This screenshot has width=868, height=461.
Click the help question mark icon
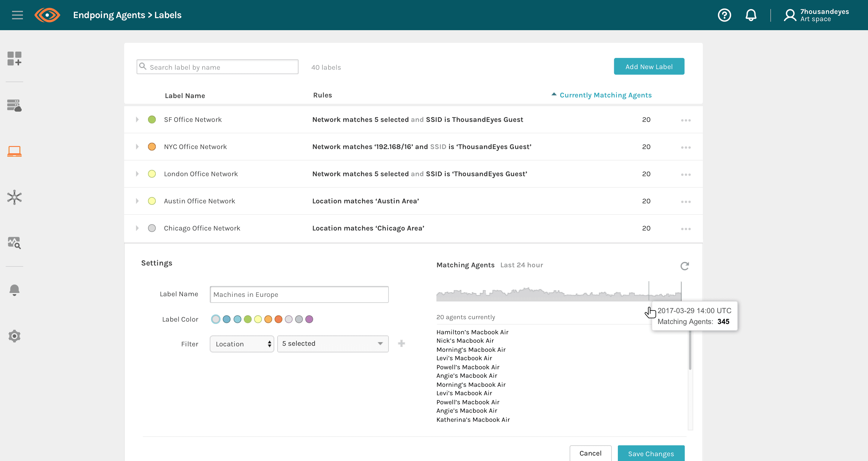tap(724, 15)
